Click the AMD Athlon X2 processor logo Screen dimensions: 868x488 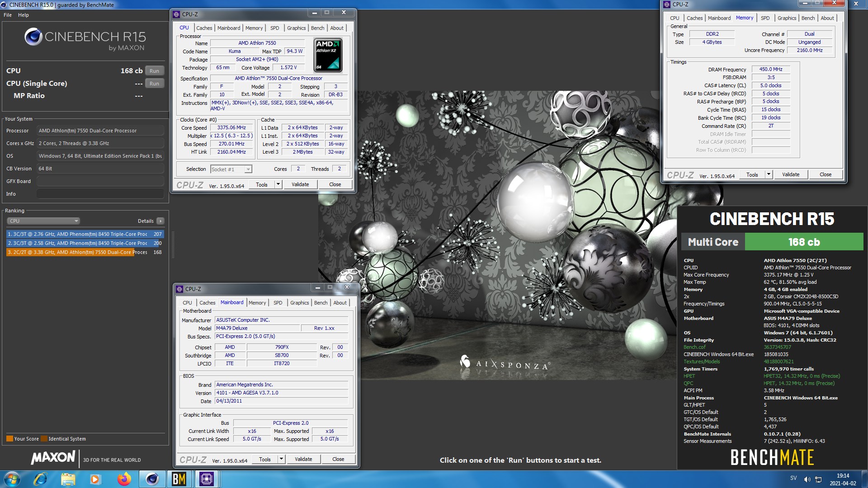point(328,55)
